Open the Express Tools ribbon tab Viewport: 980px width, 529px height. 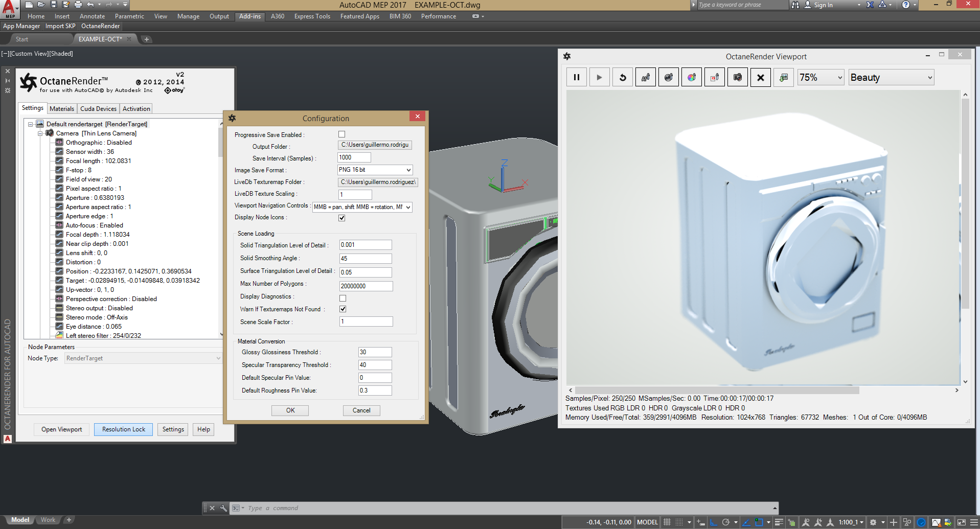312,16
